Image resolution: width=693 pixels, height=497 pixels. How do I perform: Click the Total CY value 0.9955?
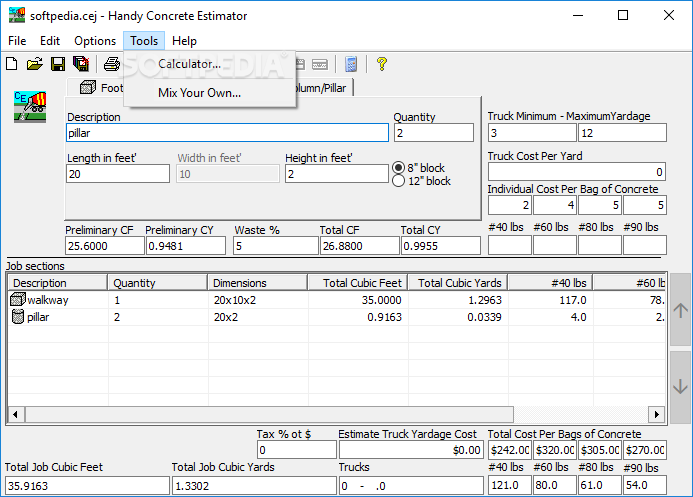tap(441, 246)
